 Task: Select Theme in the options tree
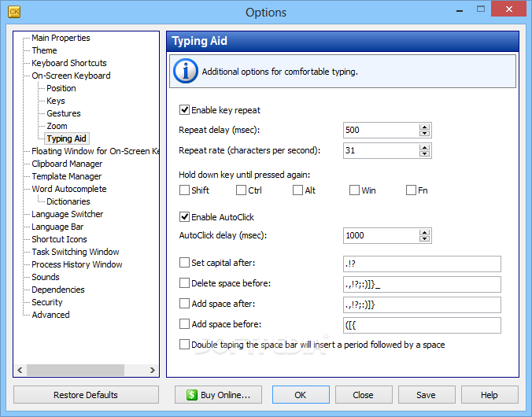pos(44,50)
